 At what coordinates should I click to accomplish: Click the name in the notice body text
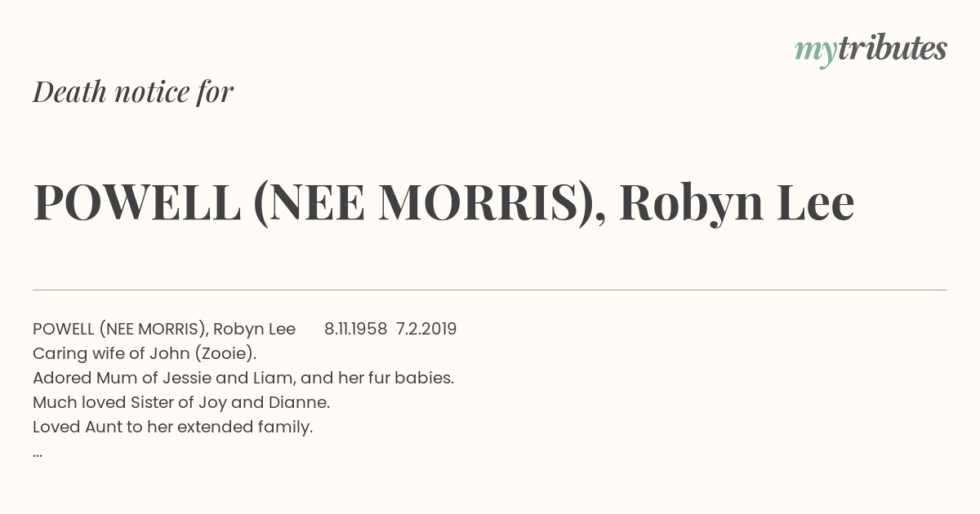[x=164, y=329]
